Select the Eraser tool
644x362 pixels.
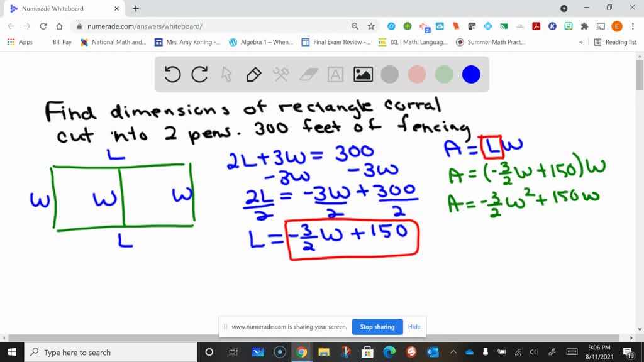click(x=308, y=74)
